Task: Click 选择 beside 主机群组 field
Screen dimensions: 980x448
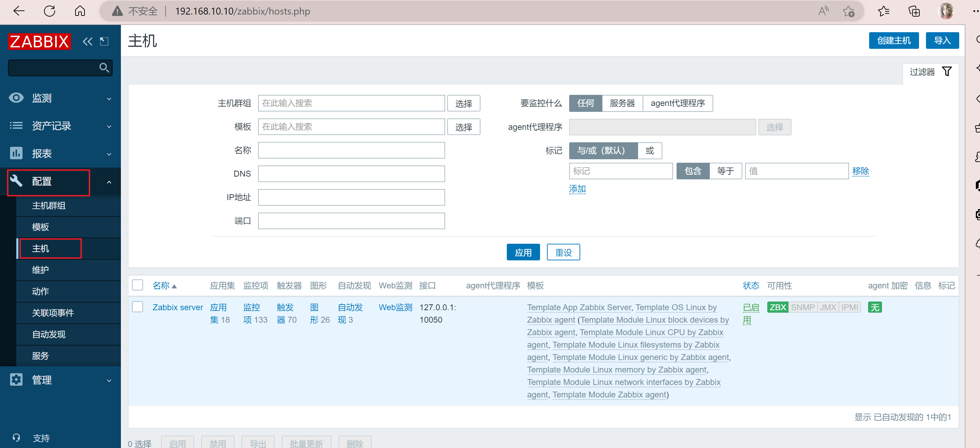Action: click(463, 103)
